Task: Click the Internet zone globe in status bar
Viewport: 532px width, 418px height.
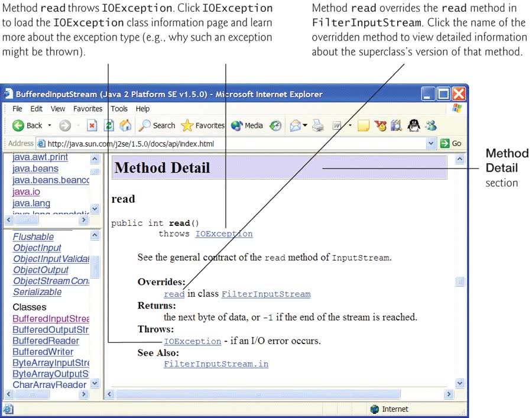Action: click(x=375, y=409)
